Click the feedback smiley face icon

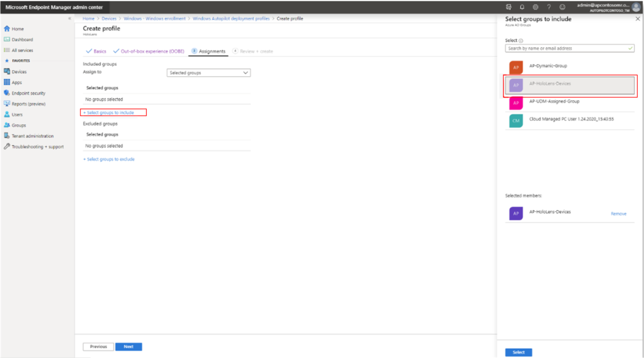pyautogui.click(x=562, y=7)
